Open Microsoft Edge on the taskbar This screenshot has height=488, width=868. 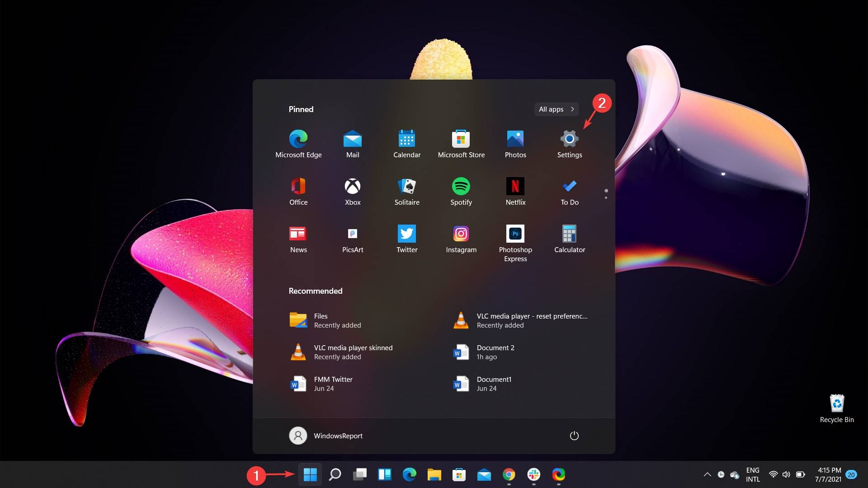[410, 474]
